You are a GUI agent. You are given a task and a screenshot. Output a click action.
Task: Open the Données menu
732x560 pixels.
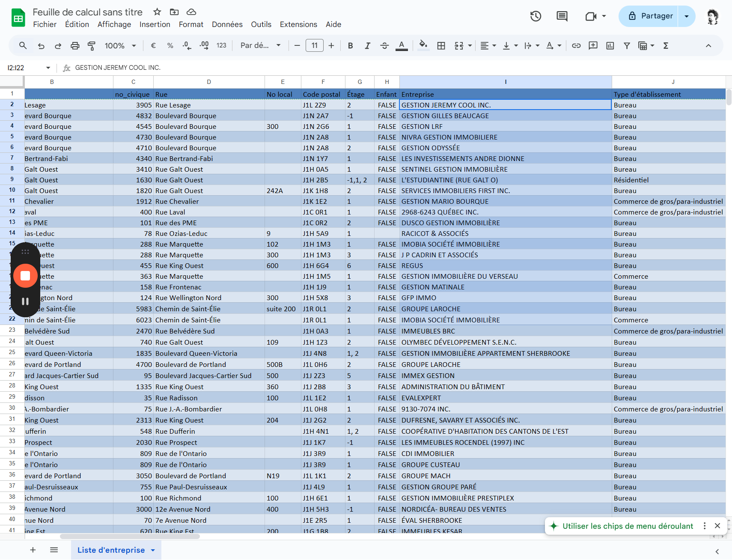coord(227,24)
